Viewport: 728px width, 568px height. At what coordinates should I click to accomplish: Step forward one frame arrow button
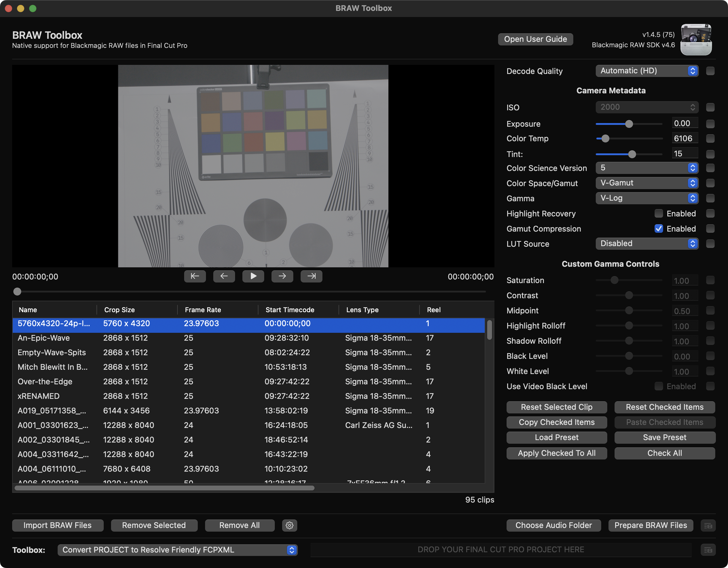(282, 276)
